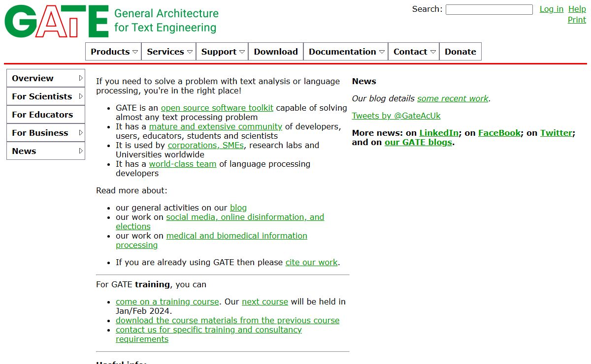This screenshot has width=591, height=364.
Task: Click 'General Architecture for Text Engineering' tagline
Action: 166,21
